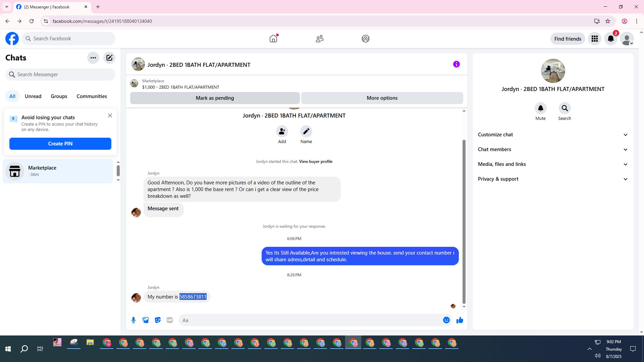Viewport: 644px width, 362px height.
Task: Click the conversation scrollbar
Action: tap(464, 222)
